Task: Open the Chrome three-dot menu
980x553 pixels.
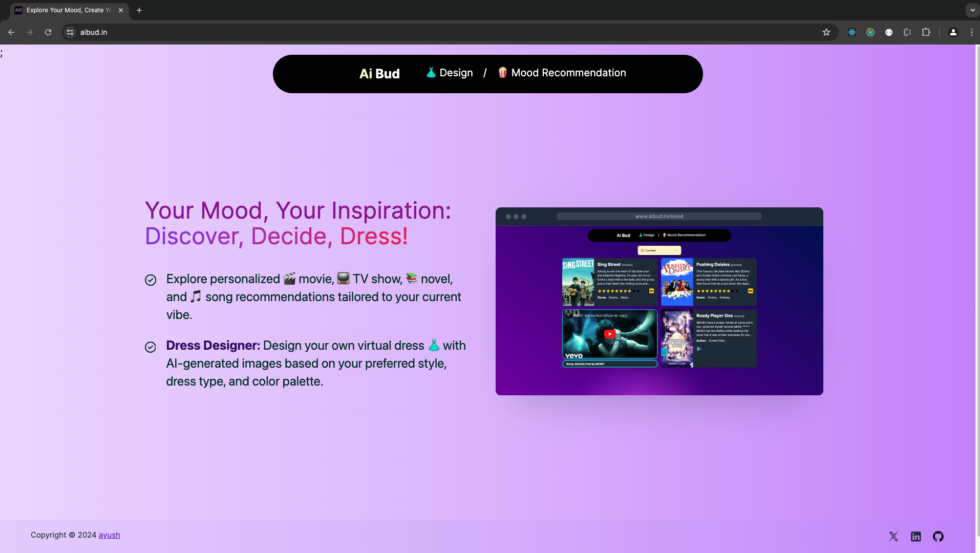Action: tap(971, 32)
